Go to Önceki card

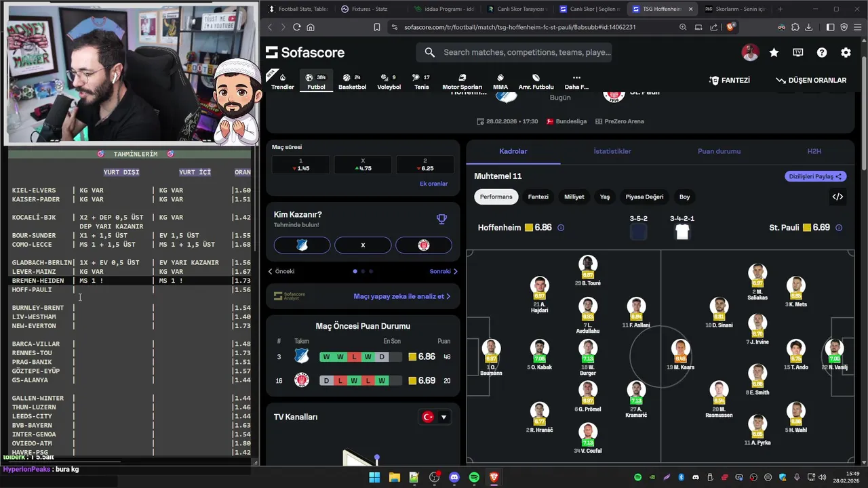coord(281,271)
